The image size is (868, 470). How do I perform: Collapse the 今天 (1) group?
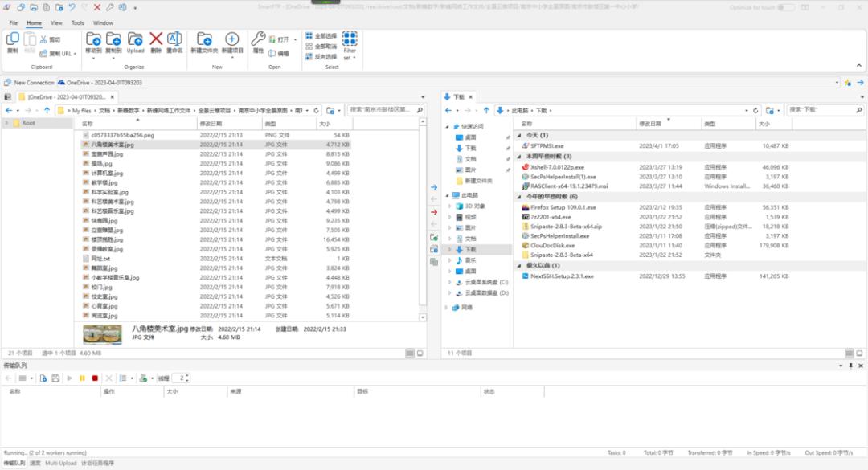pyautogui.click(x=519, y=135)
